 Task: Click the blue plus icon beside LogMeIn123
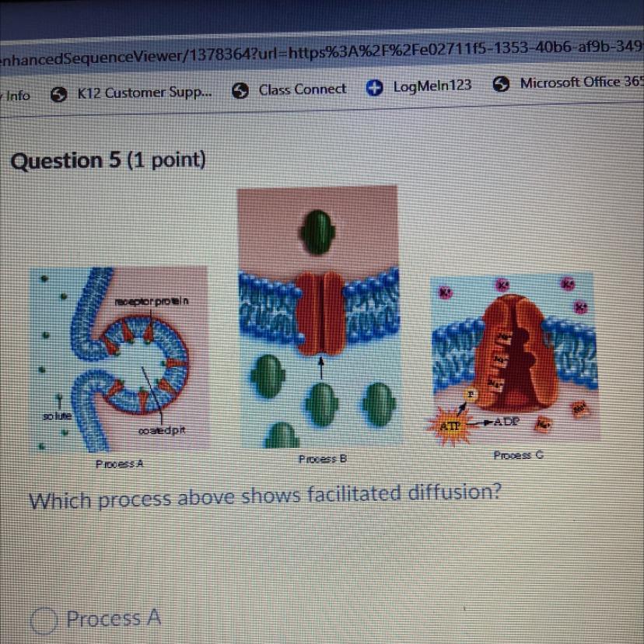click(x=374, y=87)
